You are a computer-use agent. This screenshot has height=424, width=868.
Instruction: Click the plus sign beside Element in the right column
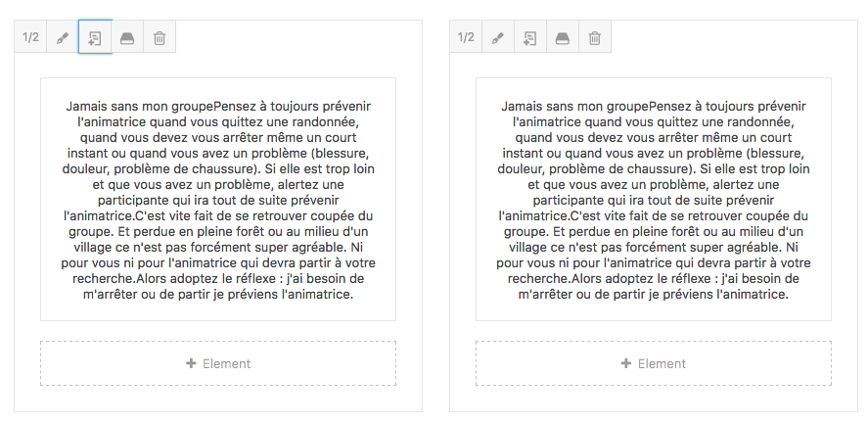pos(626,363)
